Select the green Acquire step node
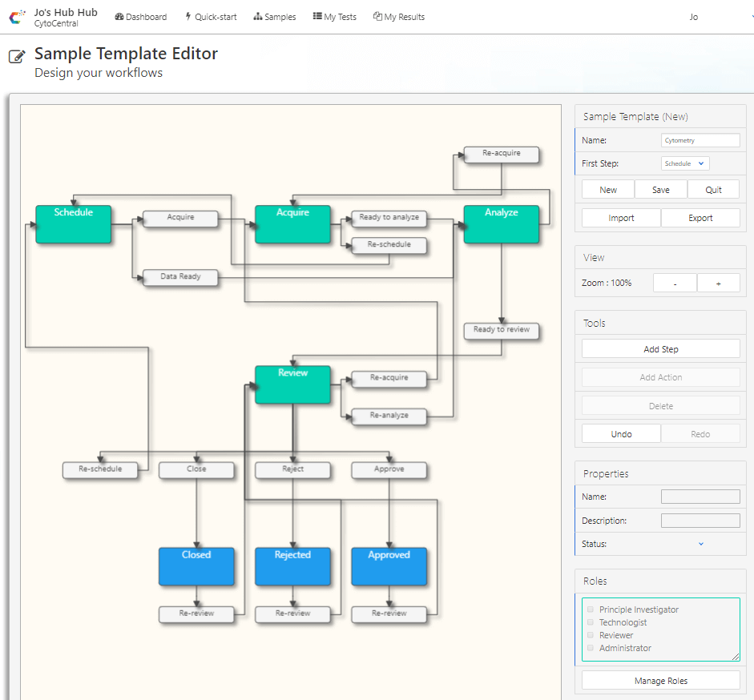The image size is (754, 700). pyautogui.click(x=292, y=224)
